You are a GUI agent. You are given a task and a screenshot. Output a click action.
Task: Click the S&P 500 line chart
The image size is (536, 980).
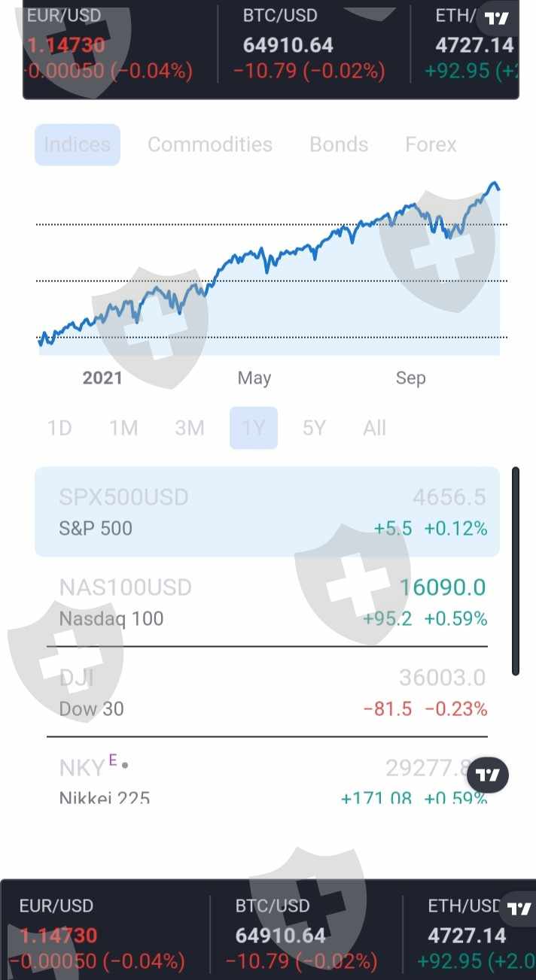click(269, 271)
